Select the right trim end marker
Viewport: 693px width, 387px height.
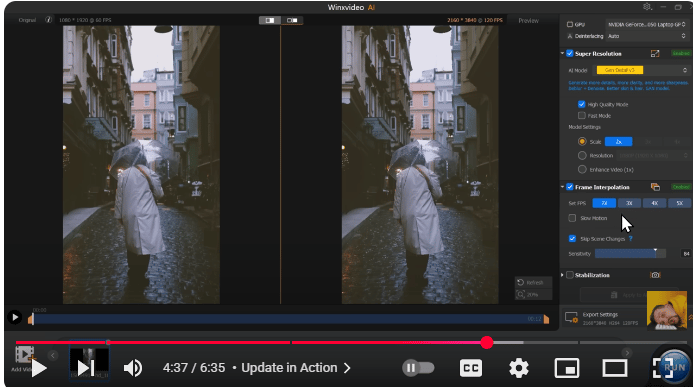point(547,319)
